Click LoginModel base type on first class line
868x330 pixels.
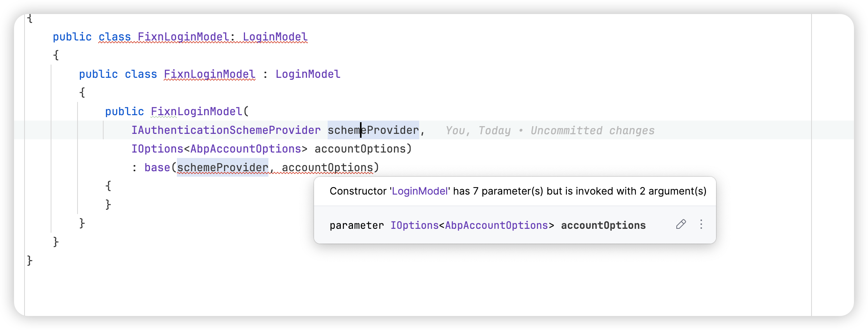(275, 37)
